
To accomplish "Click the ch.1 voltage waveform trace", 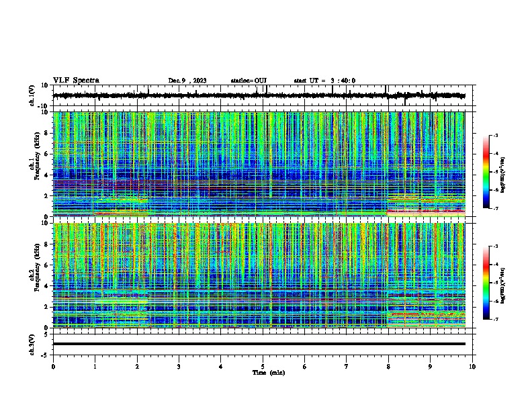I will (259, 95).
